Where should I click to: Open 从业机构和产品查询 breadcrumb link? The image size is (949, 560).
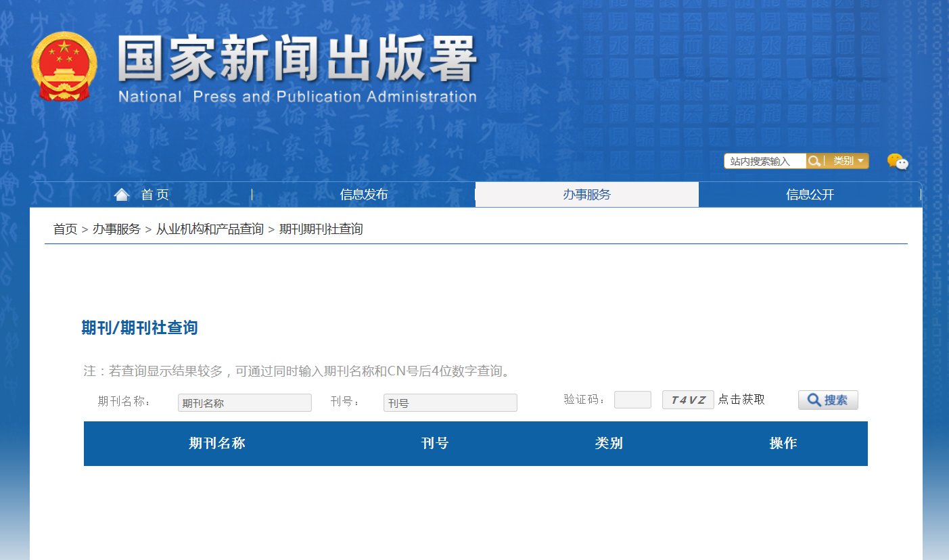[x=210, y=229]
